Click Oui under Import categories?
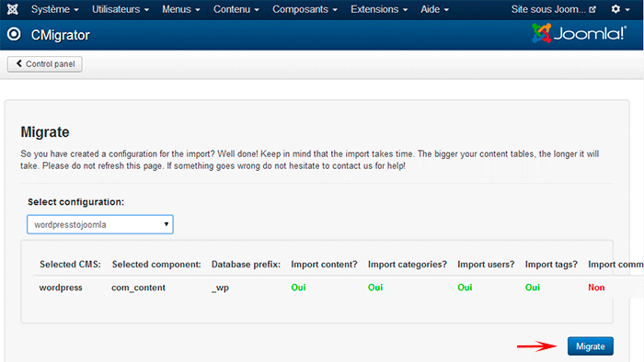 tap(375, 288)
